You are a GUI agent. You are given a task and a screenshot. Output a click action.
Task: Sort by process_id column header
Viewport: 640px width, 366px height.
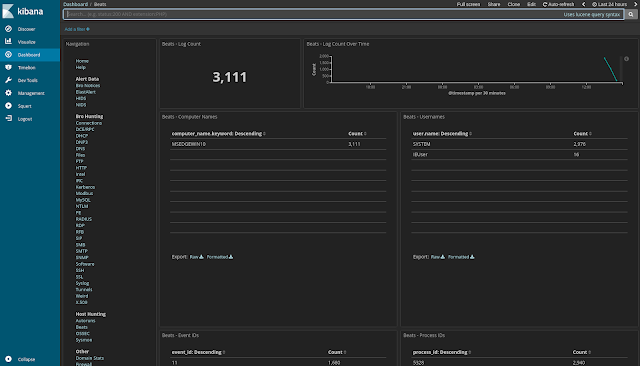pos(442,352)
